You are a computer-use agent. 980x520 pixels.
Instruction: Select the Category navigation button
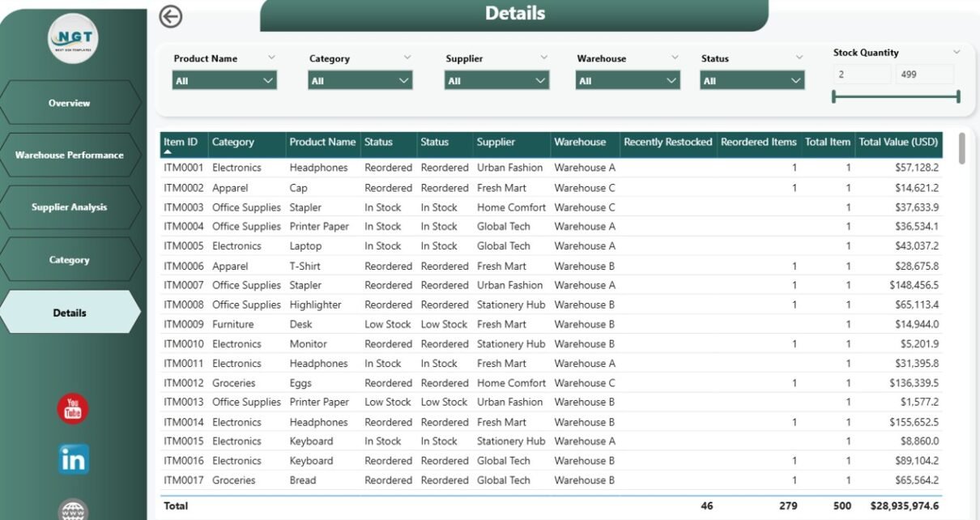[x=71, y=259]
